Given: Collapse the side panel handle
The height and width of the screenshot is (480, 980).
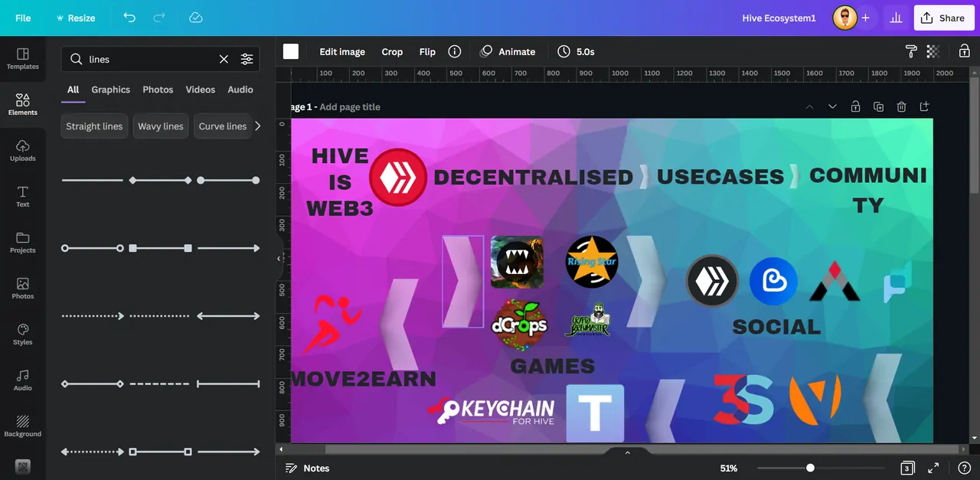Looking at the screenshot, I should 279,259.
